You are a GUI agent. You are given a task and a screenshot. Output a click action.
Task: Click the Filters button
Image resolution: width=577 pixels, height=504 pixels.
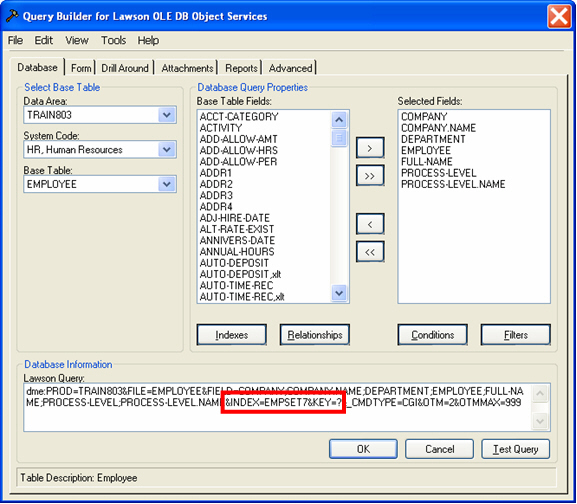coord(516,335)
